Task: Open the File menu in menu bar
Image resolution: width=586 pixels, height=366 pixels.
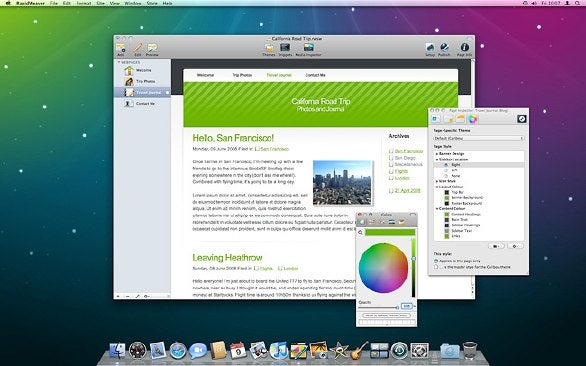Action: [x=54, y=3]
